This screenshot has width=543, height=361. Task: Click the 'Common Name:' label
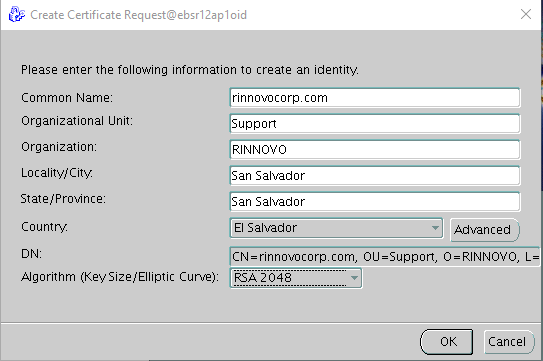click(67, 98)
